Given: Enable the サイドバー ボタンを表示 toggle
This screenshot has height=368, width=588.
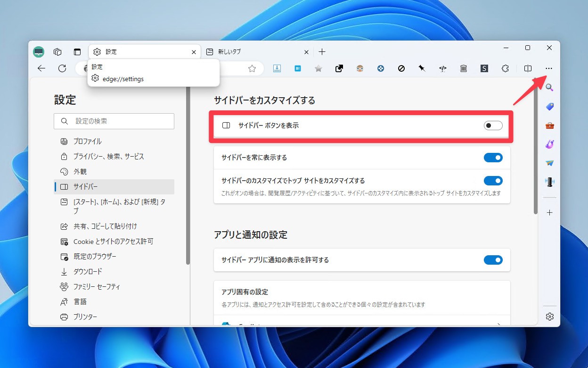Looking at the screenshot, I should pos(493,125).
